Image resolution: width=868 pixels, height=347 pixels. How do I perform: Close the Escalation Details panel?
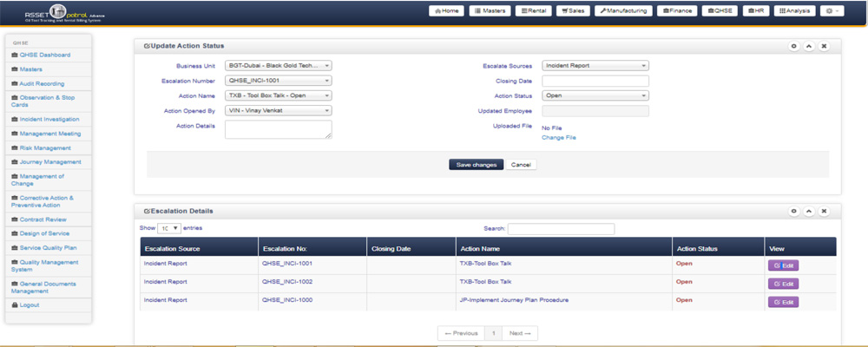(824, 211)
